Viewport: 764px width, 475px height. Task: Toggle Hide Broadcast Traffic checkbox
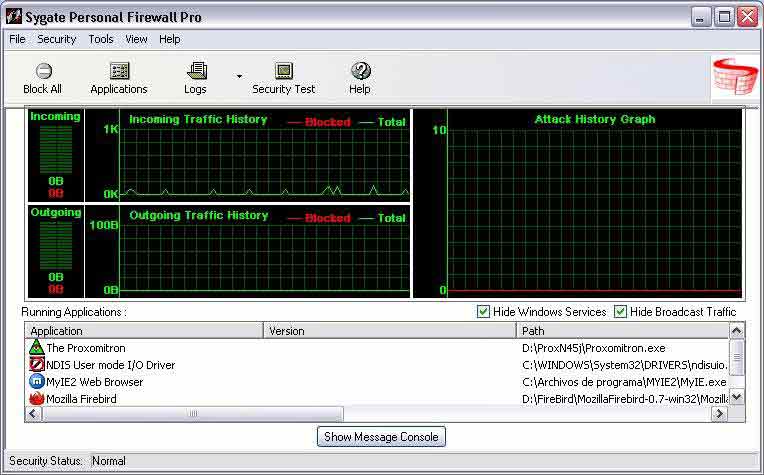[x=620, y=312]
